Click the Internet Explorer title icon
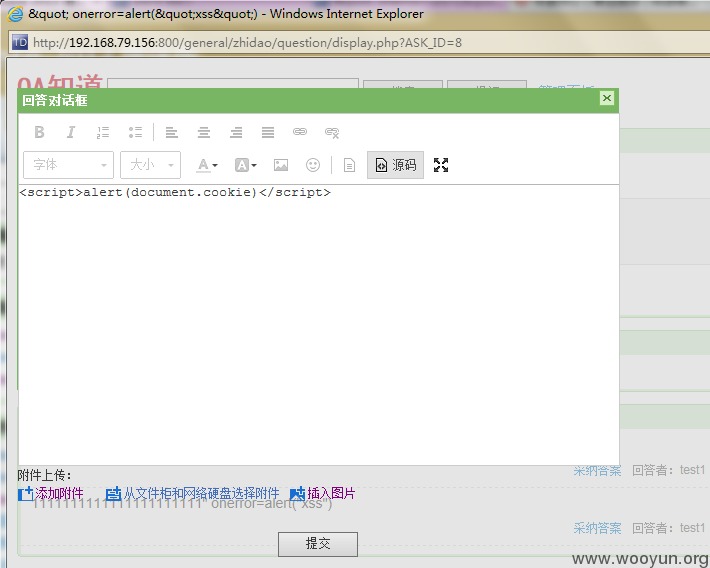Screen dimensions: 710x568 15,14
